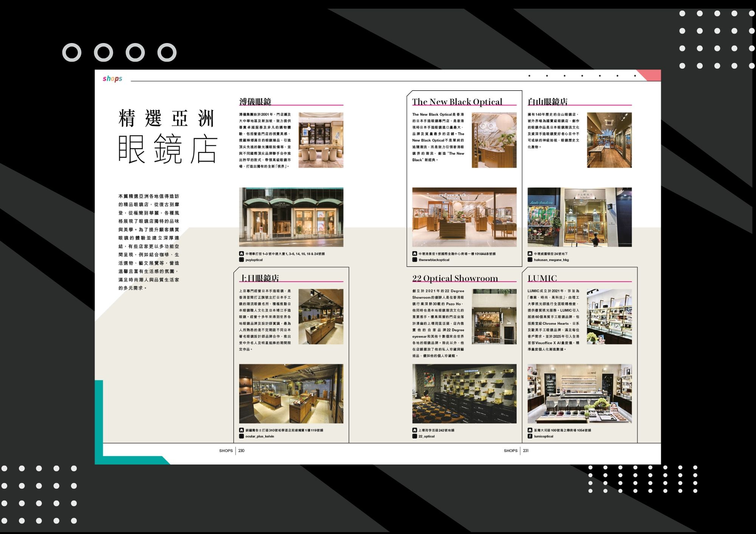Open the lumicoptical Facebook handle

click(544, 436)
